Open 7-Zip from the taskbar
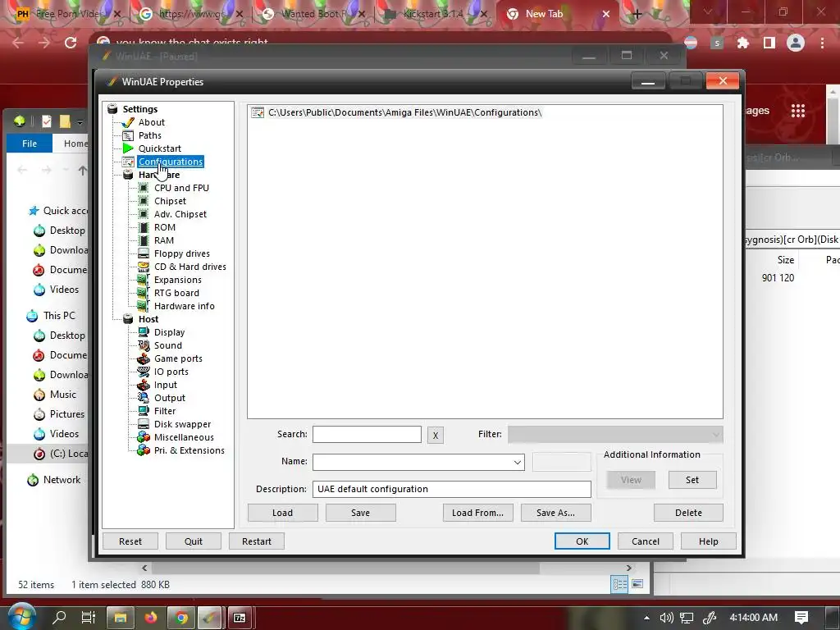 [240, 618]
